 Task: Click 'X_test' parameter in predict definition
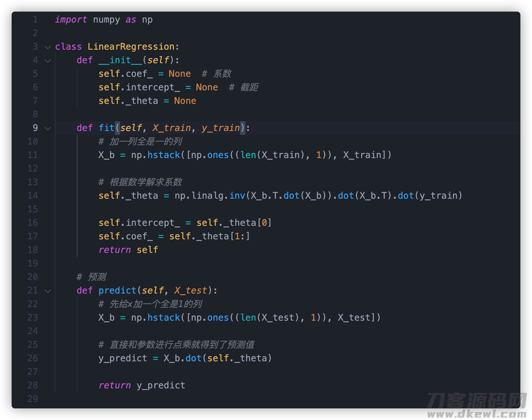click(191, 291)
